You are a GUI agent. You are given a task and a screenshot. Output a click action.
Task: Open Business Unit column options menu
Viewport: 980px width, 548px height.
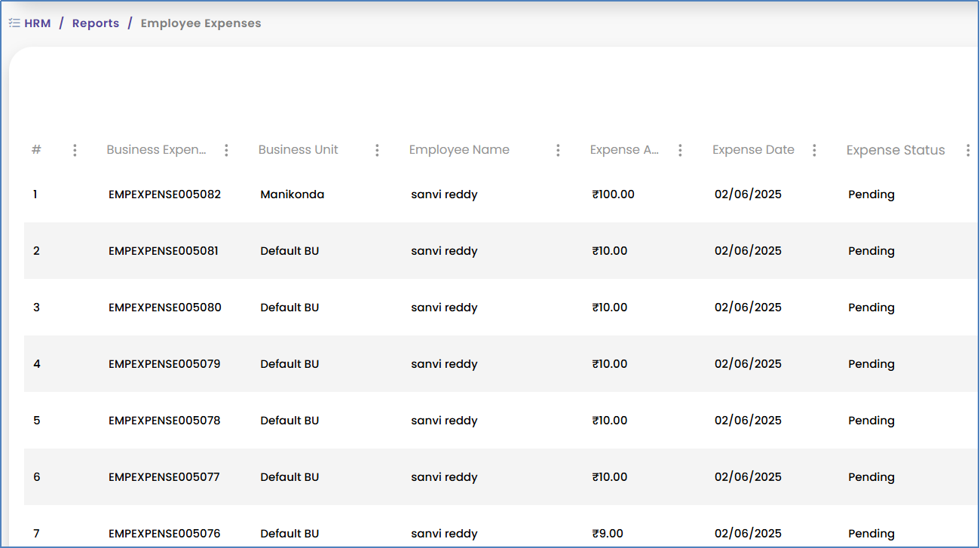pyautogui.click(x=377, y=150)
